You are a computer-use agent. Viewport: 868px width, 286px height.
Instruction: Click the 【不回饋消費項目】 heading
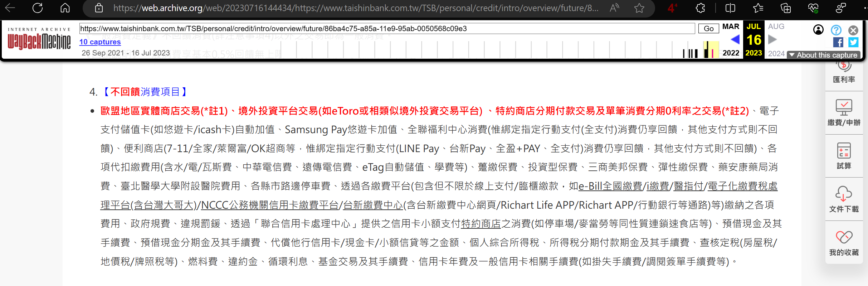pos(145,92)
